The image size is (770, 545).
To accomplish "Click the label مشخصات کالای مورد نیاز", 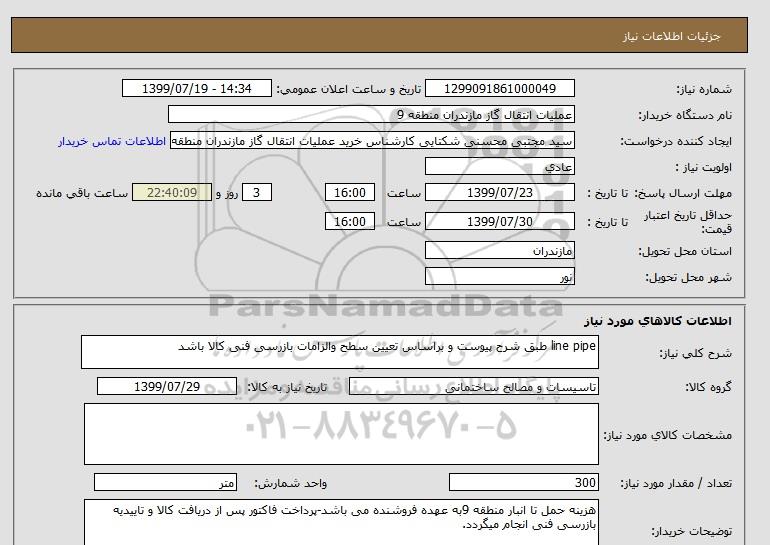I will pos(668,436).
